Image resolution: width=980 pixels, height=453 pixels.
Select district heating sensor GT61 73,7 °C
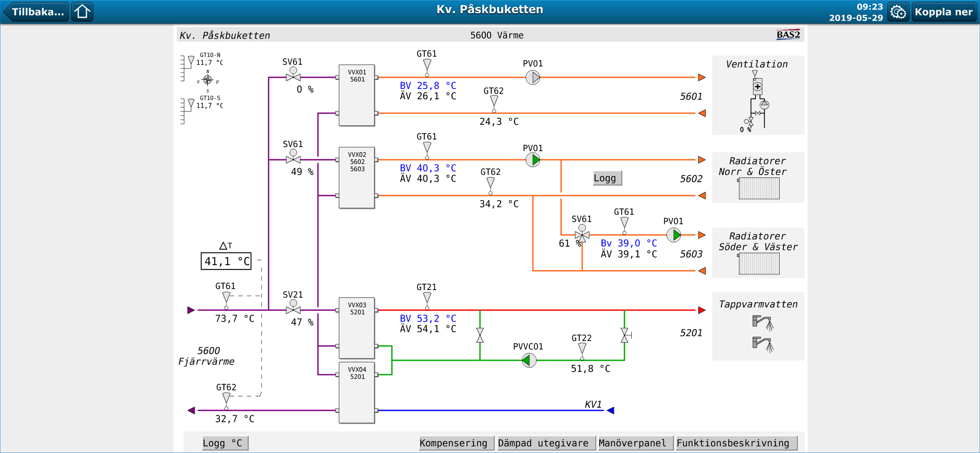pos(226,300)
